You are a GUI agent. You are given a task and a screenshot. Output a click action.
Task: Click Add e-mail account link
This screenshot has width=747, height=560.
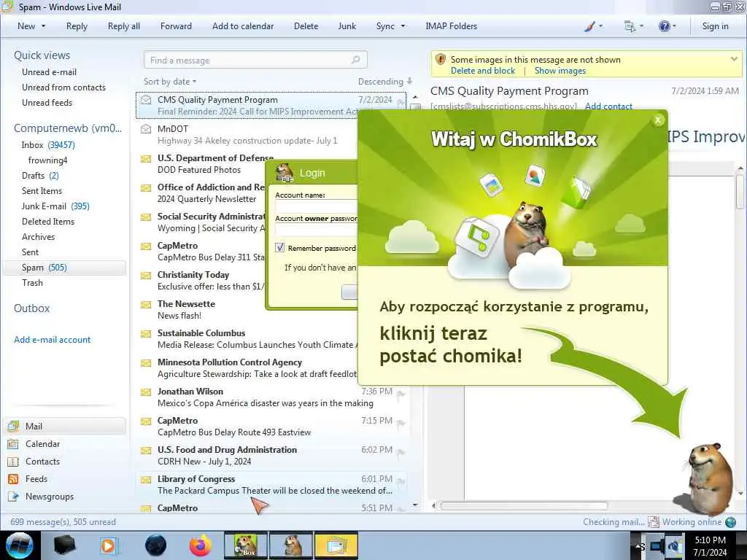click(52, 340)
